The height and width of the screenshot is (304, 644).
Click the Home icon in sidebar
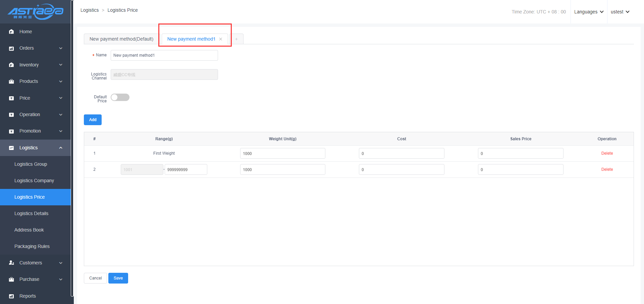point(11,32)
